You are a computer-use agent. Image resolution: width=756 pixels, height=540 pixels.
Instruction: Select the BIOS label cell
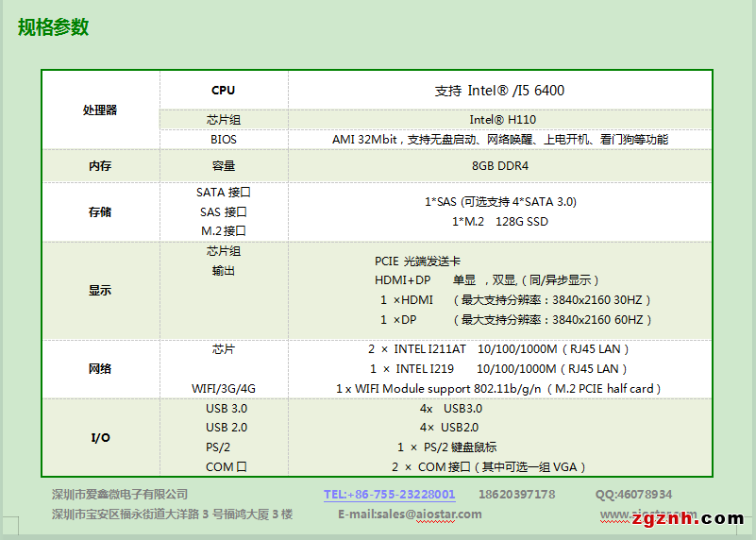point(224,140)
